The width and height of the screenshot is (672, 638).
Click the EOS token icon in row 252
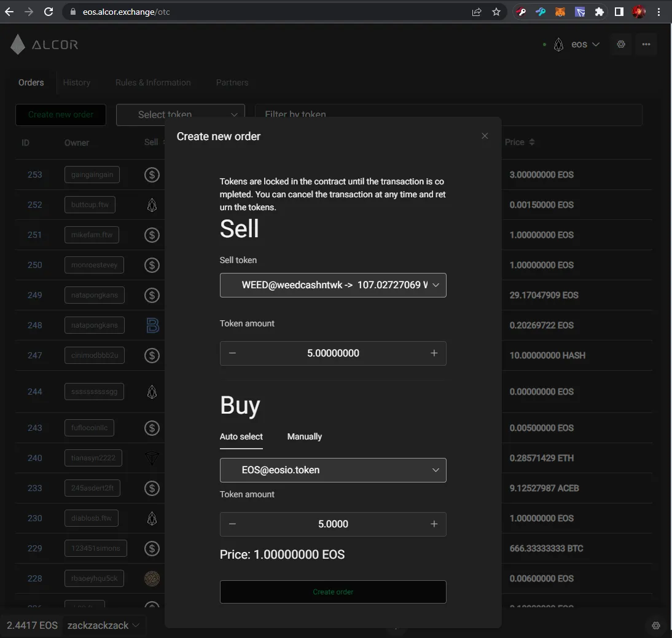coord(152,205)
